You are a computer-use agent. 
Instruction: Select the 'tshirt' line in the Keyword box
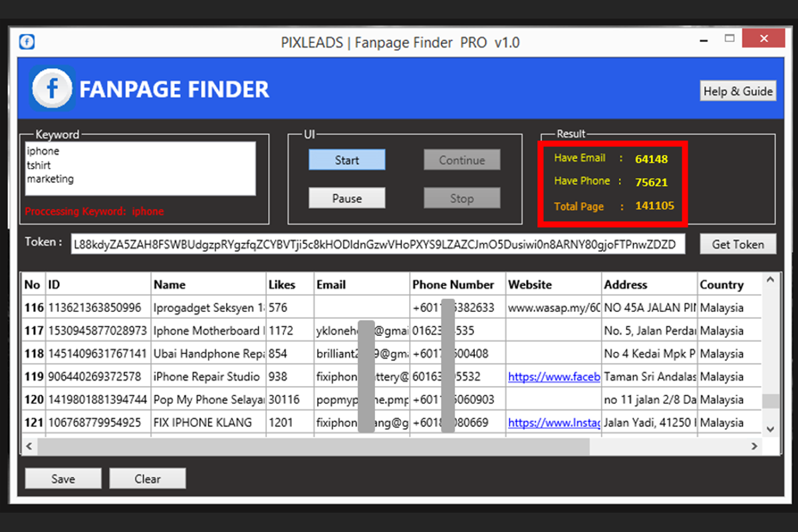[39, 165]
